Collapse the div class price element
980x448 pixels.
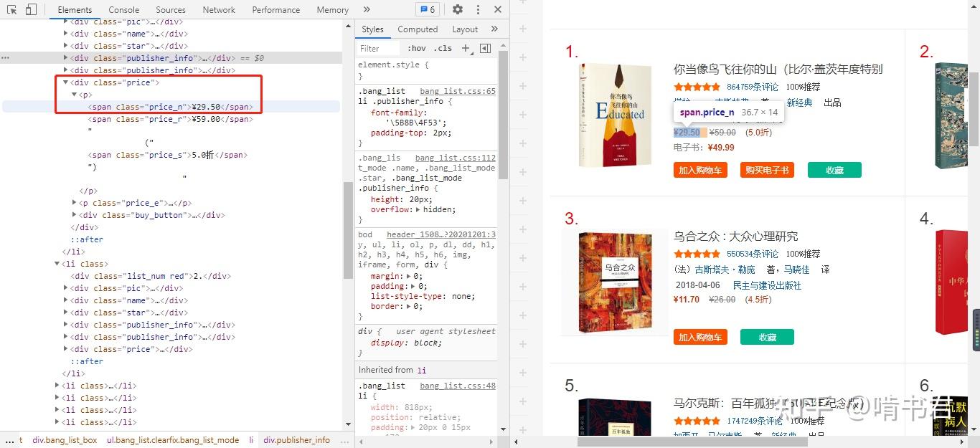click(x=67, y=82)
